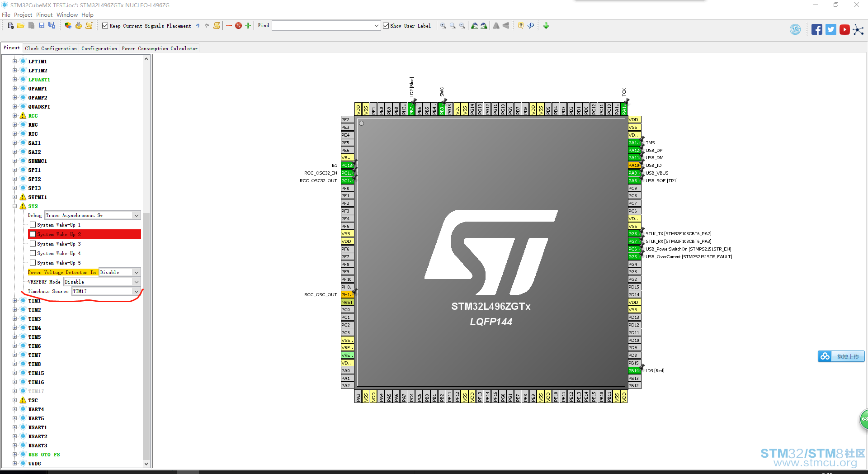868x474 pixels.
Task: Click the New Project icon
Action: (11, 26)
